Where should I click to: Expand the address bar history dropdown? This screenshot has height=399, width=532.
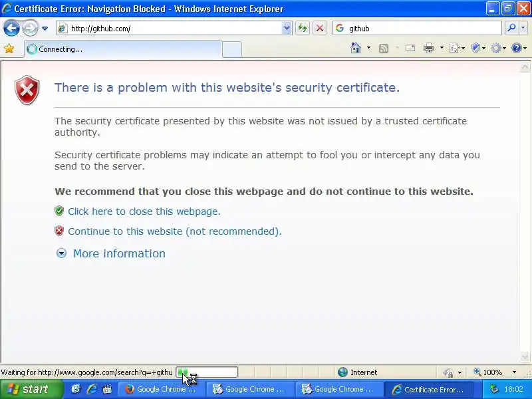click(x=287, y=29)
